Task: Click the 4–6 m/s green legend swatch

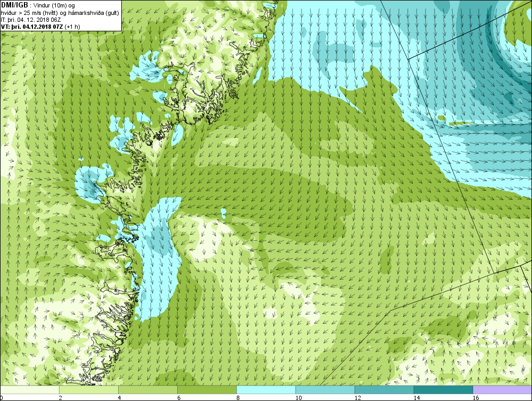Action: click(x=148, y=390)
